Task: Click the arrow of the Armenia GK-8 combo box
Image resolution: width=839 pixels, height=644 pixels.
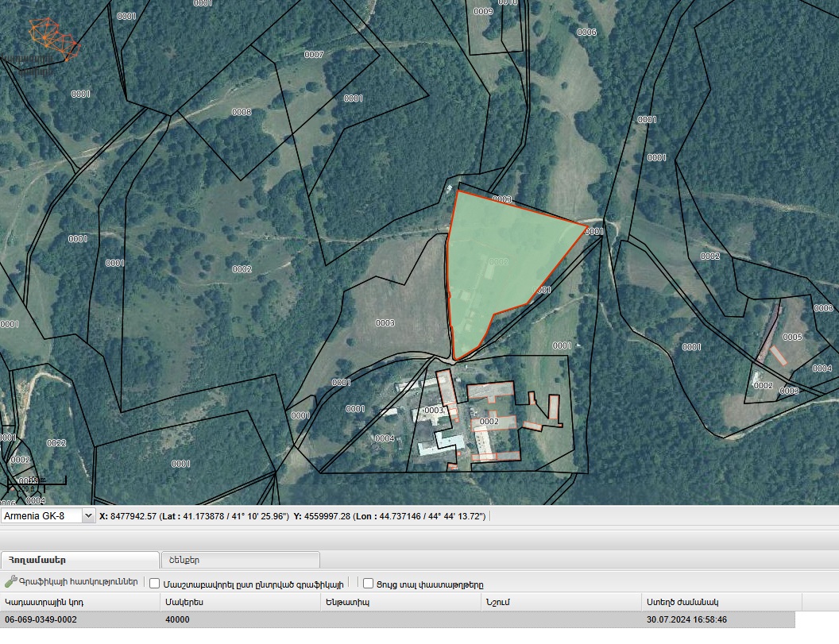Action: pyautogui.click(x=88, y=516)
